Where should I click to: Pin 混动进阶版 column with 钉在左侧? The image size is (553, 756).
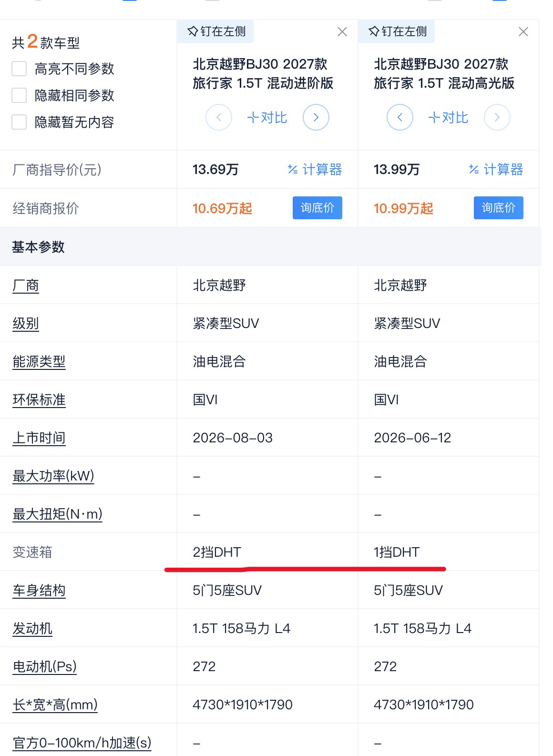click(216, 31)
